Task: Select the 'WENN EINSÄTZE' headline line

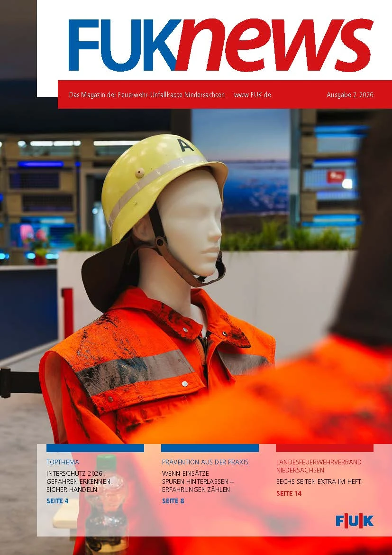Action: (185, 473)
